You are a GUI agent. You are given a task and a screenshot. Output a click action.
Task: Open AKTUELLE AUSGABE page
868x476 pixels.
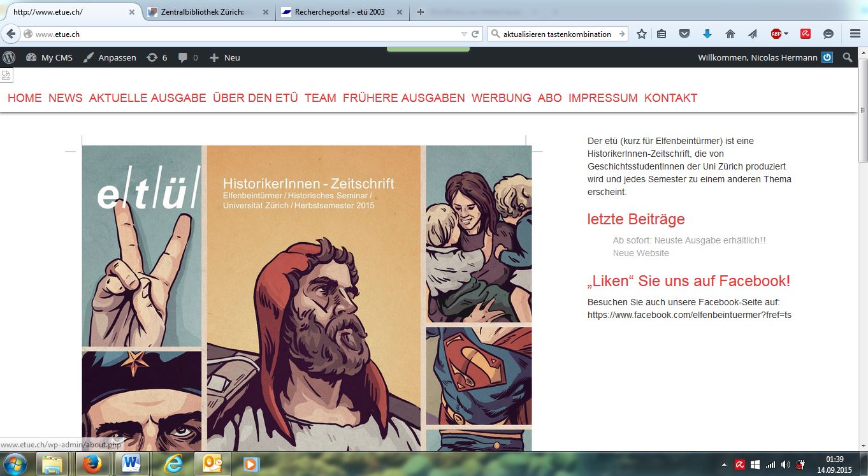[x=148, y=98]
